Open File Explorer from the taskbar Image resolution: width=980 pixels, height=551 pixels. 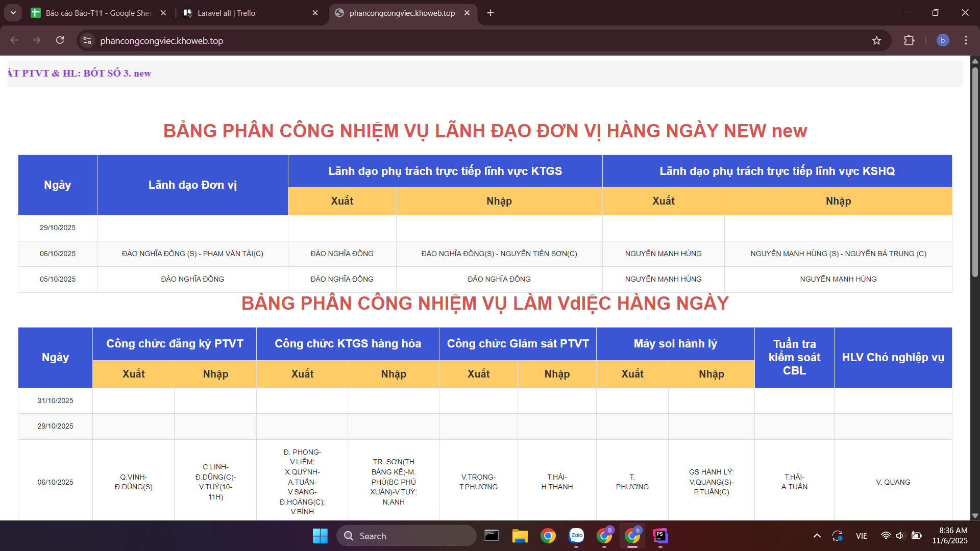(x=520, y=536)
